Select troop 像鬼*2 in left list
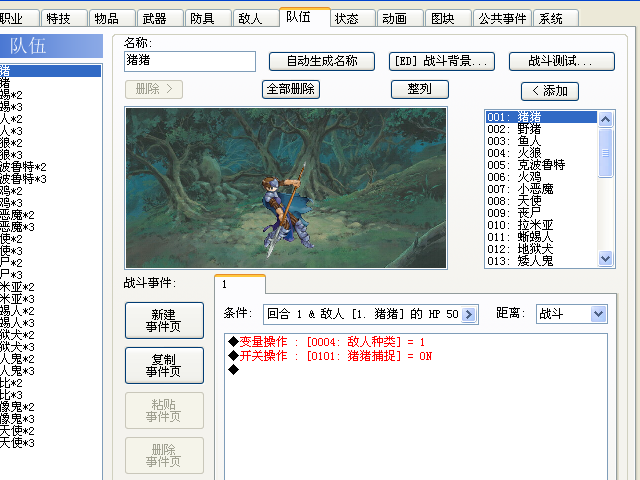The width and height of the screenshot is (640, 480). tap(50, 407)
